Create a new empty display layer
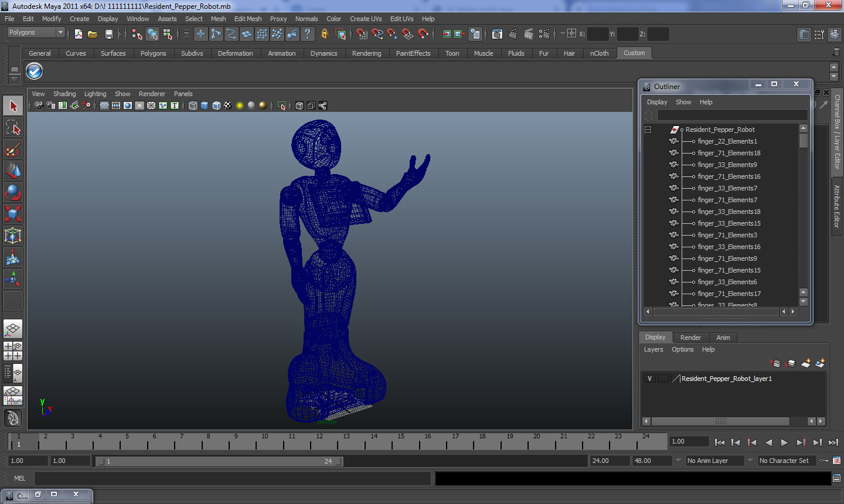Viewport: 844px width, 504px height. point(805,363)
